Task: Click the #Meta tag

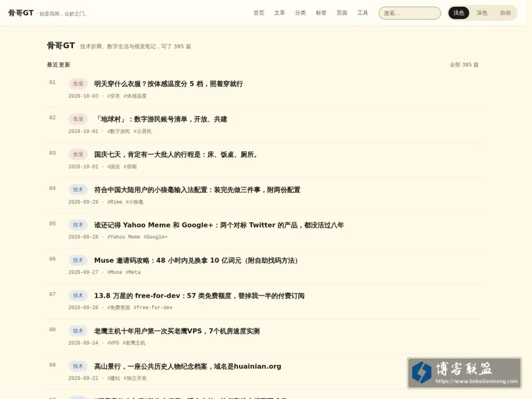Action: tap(133, 273)
